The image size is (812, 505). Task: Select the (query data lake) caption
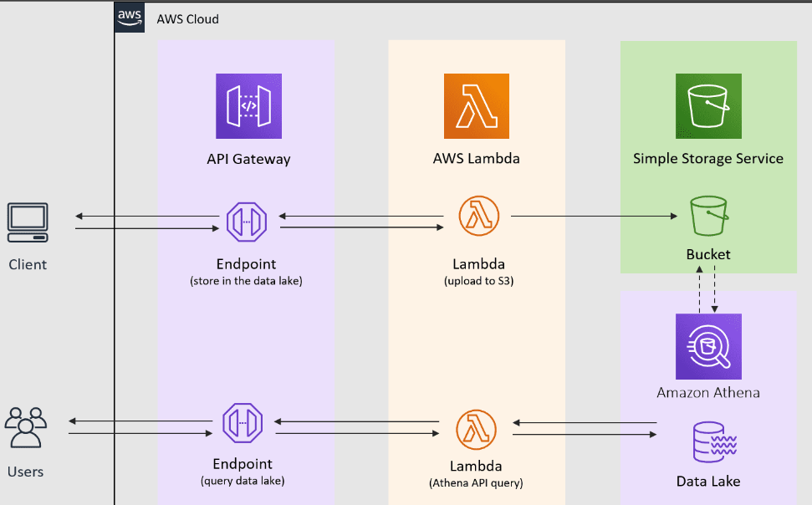(243, 481)
